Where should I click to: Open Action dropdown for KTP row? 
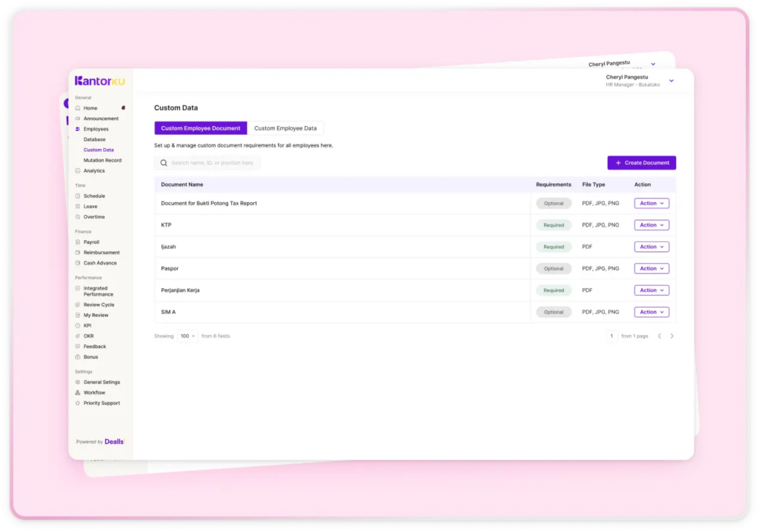tap(652, 225)
